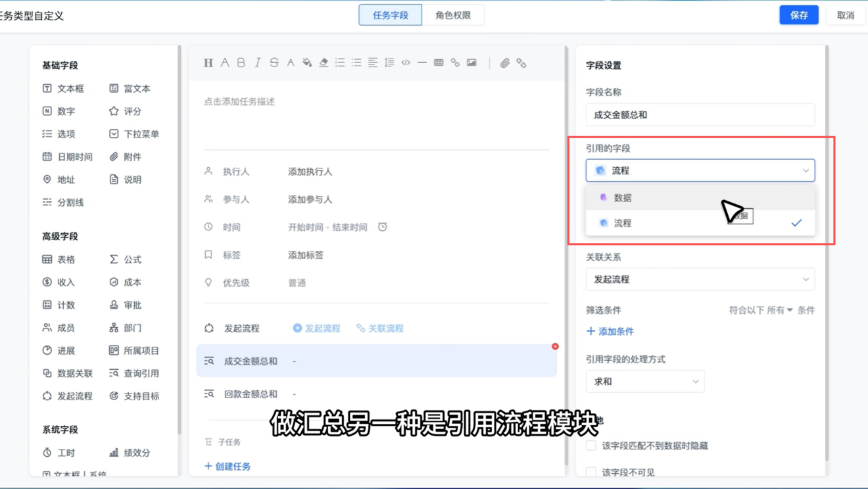
Task: Add 选项 field from list
Action: (59, 134)
